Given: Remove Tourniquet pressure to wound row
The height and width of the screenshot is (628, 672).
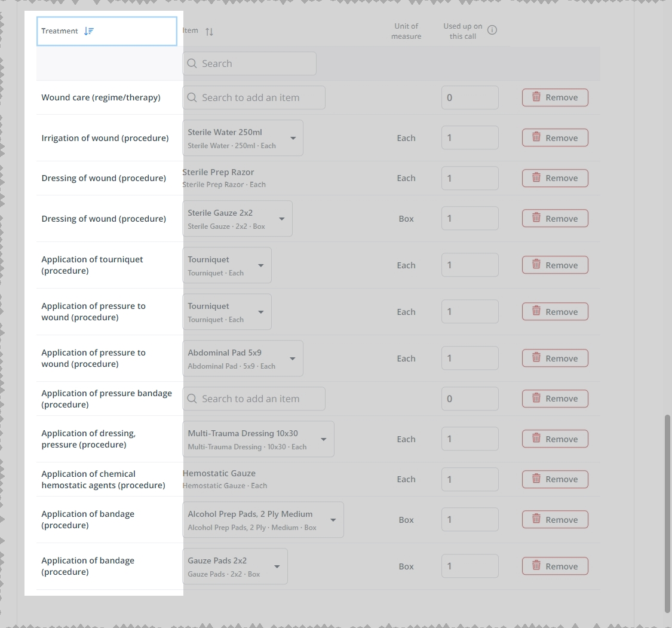Looking at the screenshot, I should click(x=555, y=312).
